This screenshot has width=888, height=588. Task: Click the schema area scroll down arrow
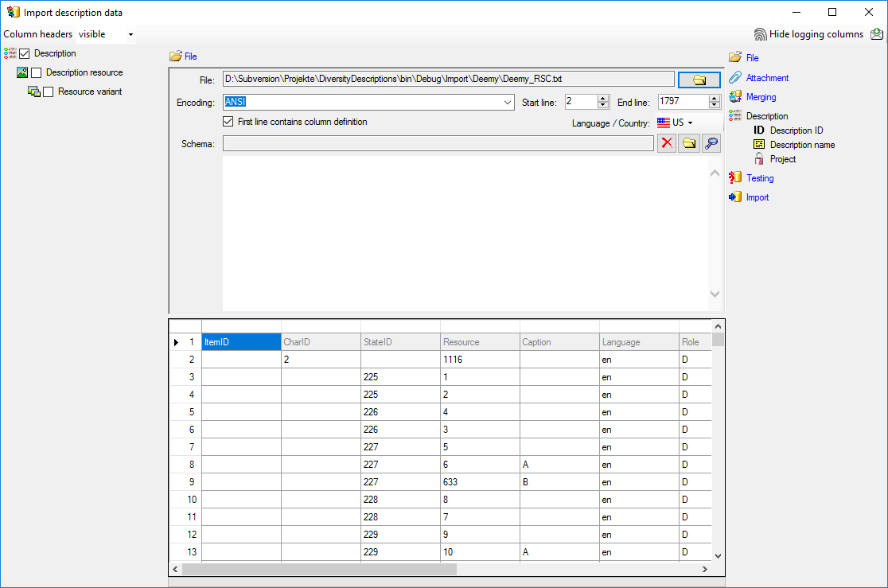point(715,294)
